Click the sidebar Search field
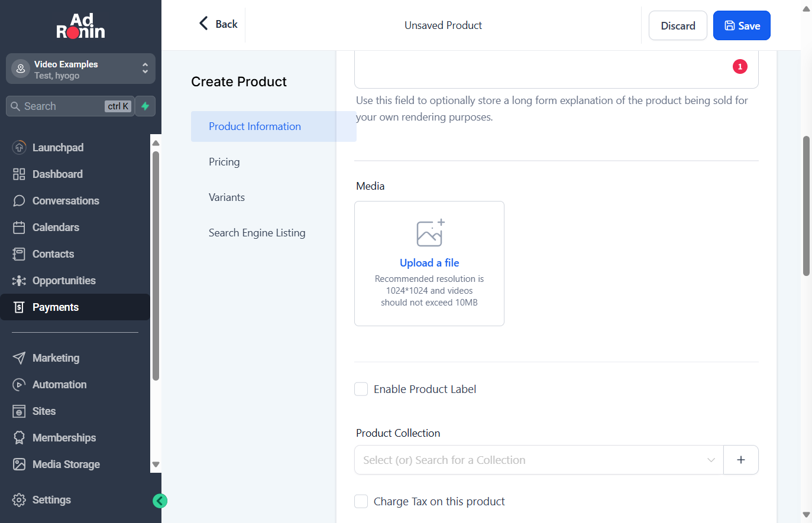 70,106
